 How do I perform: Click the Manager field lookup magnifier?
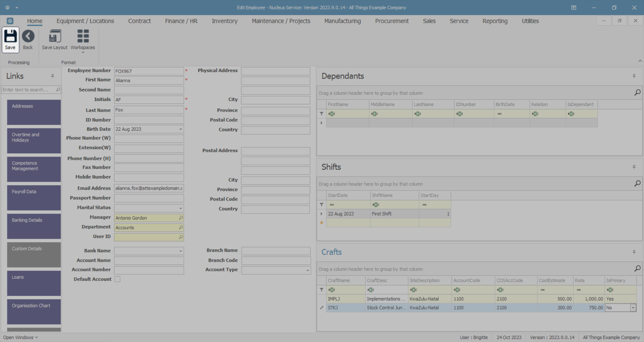click(x=181, y=218)
